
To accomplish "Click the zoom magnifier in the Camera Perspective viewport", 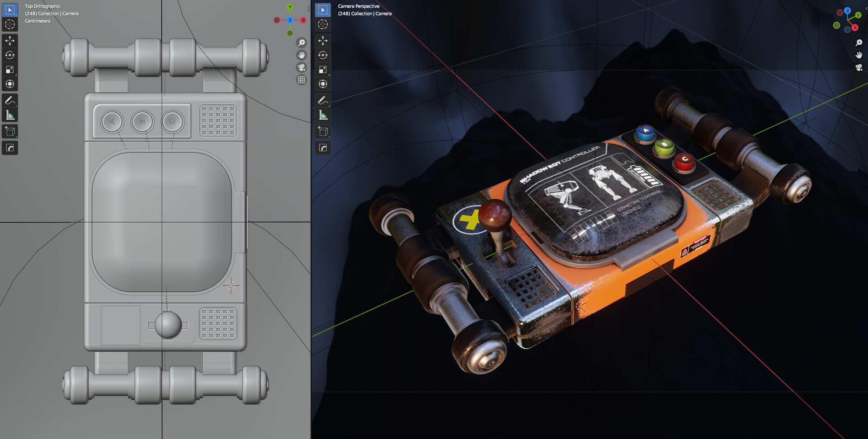I will [859, 43].
